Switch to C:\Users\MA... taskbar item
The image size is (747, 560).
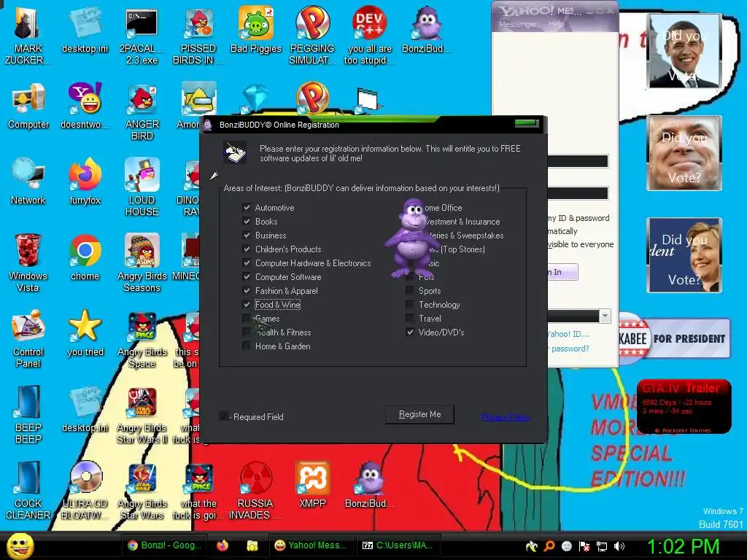398,545
